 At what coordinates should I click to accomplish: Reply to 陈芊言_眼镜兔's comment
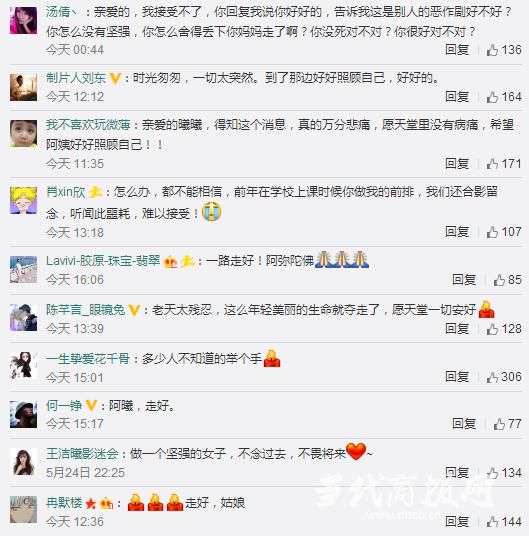click(x=457, y=329)
